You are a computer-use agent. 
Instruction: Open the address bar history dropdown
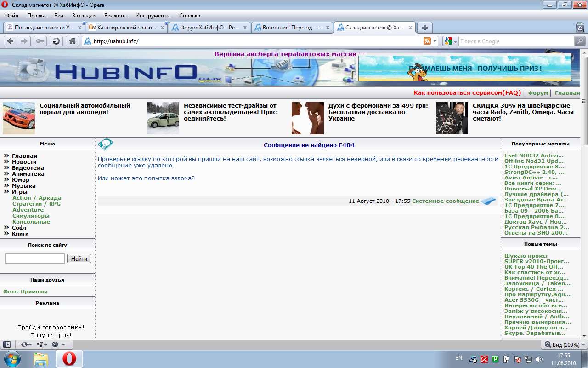(x=435, y=41)
